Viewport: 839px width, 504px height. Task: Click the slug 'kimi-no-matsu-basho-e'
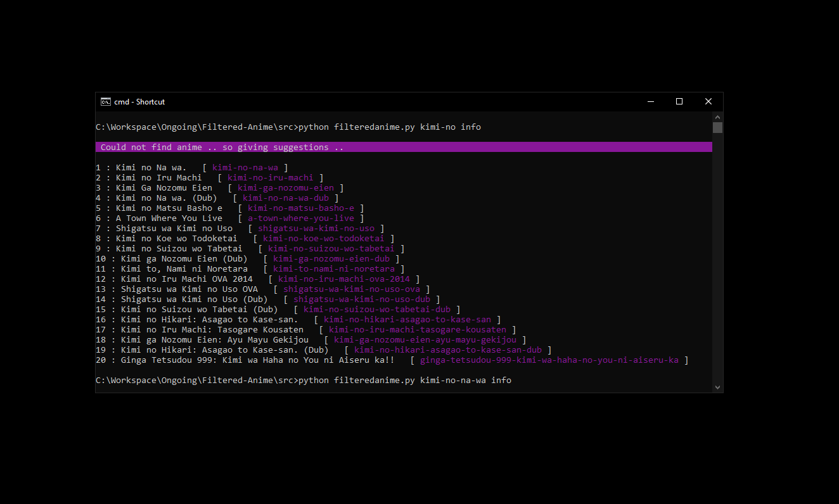pyautogui.click(x=301, y=208)
